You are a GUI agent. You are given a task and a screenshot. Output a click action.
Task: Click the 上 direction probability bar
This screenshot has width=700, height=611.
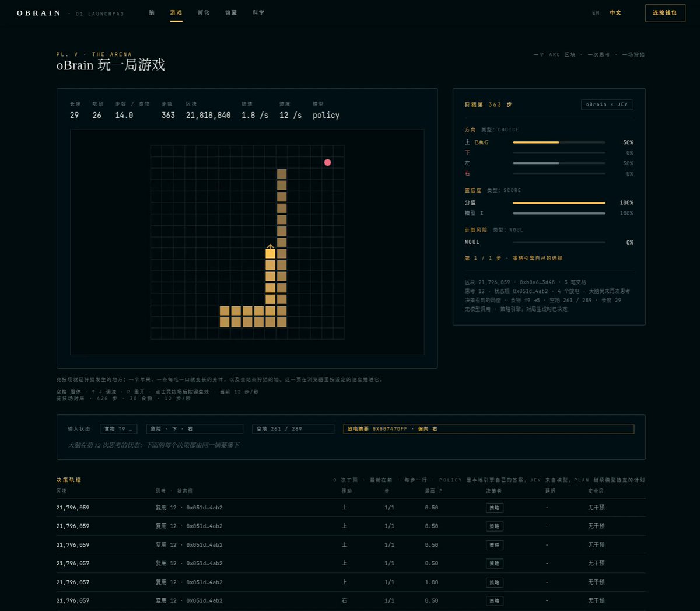click(x=559, y=142)
